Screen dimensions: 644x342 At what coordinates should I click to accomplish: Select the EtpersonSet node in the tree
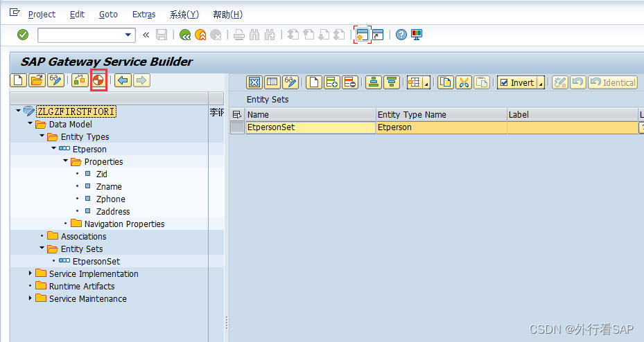click(96, 262)
